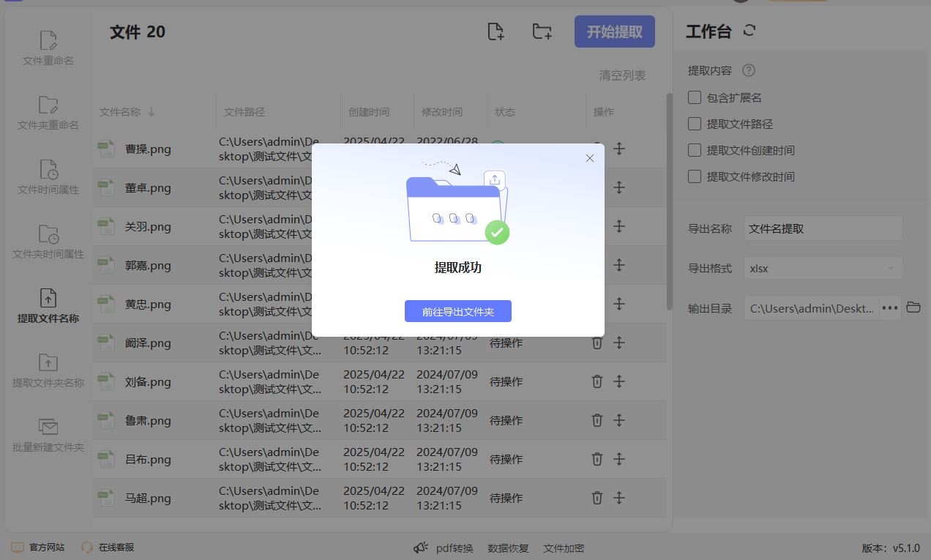Click the 清空列表 link
The width and height of the screenshot is (931, 560).
(x=623, y=75)
